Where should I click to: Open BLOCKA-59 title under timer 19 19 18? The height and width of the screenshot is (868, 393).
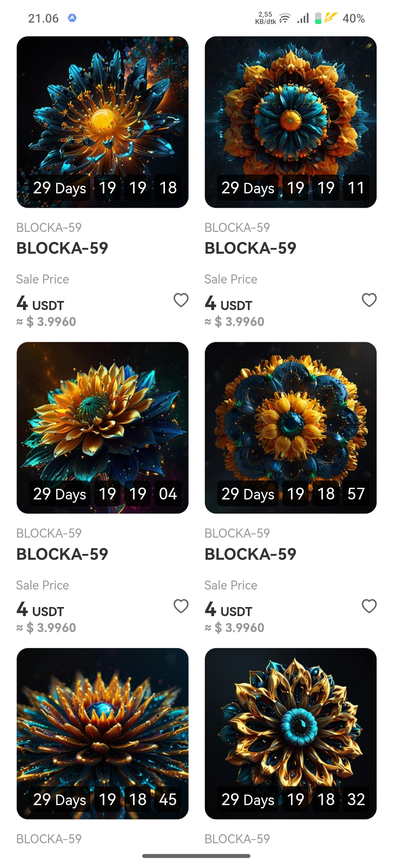(62, 248)
